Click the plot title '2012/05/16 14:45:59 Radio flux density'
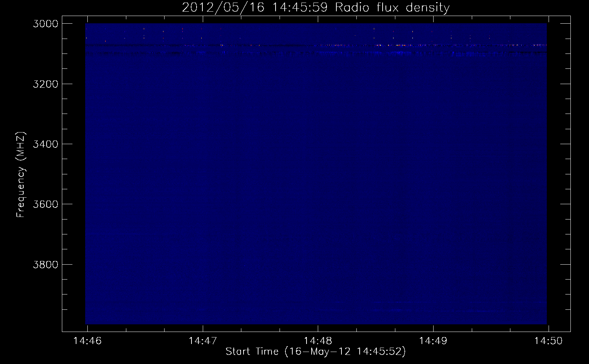This screenshot has height=364, width=589. tap(316, 7)
